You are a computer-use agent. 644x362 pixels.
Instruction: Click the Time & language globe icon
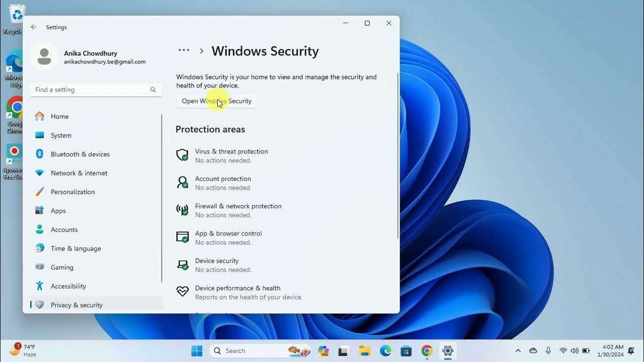pos(40,248)
